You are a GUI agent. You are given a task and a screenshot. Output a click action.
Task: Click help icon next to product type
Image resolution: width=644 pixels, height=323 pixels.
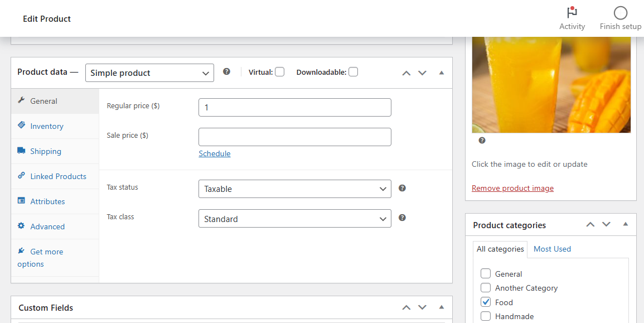coord(226,71)
